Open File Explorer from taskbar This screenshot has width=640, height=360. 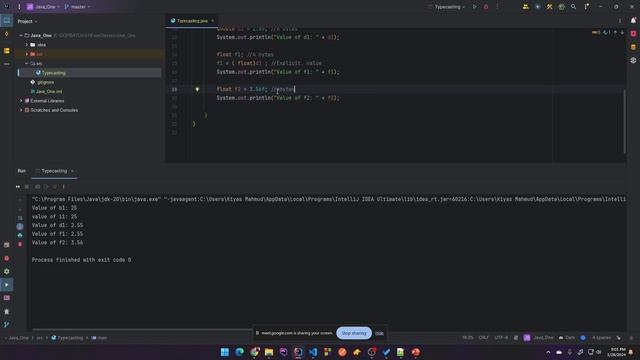pyautogui.click(x=269, y=352)
